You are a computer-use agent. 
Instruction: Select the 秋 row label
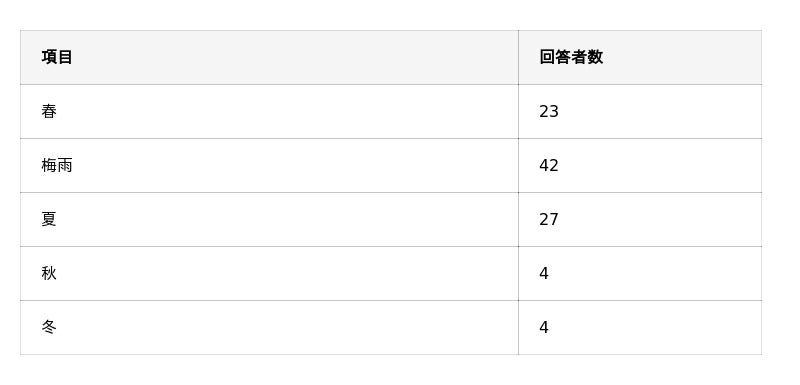(x=49, y=273)
